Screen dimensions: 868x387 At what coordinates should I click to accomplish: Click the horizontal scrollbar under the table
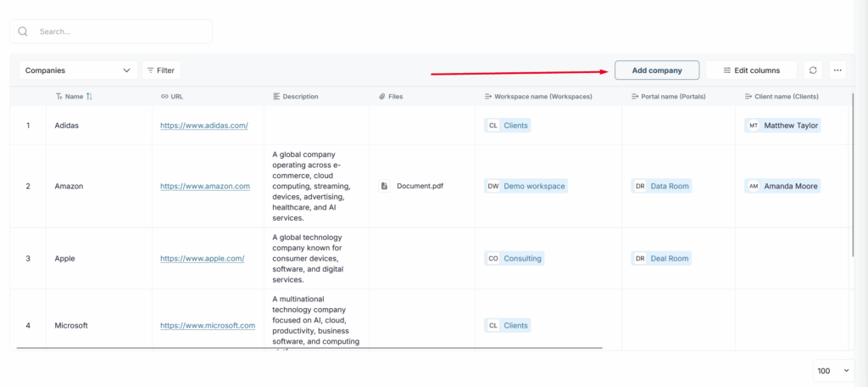(309, 348)
